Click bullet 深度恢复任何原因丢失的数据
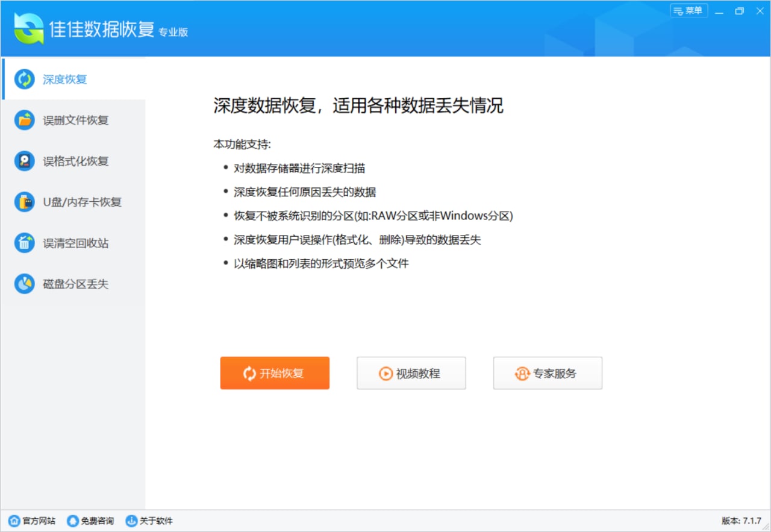 pos(305,192)
